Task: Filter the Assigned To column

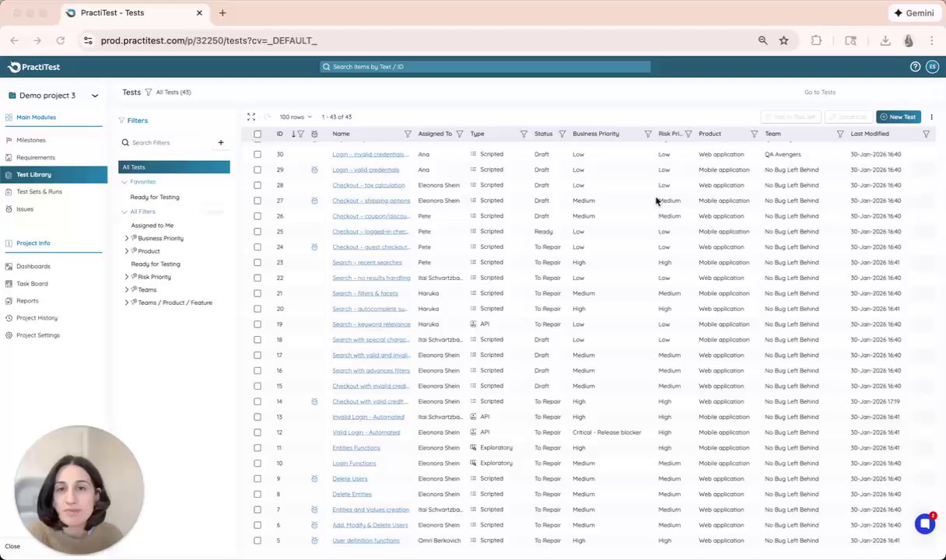Action: click(x=460, y=134)
